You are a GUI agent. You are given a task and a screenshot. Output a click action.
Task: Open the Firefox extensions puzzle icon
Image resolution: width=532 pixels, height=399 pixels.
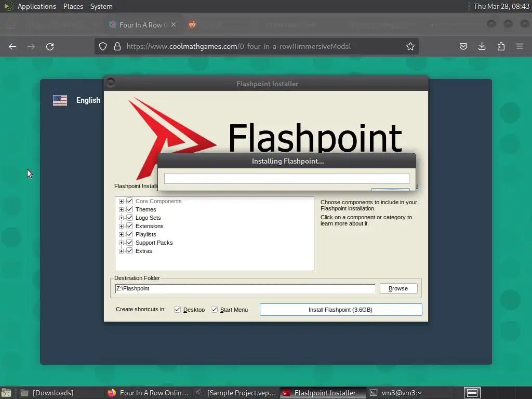click(x=501, y=46)
